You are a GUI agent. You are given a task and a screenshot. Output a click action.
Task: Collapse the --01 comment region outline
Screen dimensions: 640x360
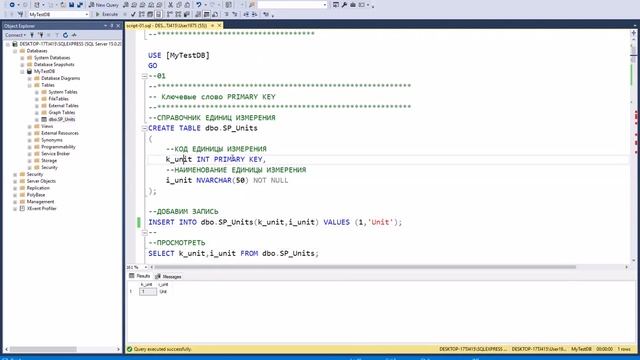144,76
